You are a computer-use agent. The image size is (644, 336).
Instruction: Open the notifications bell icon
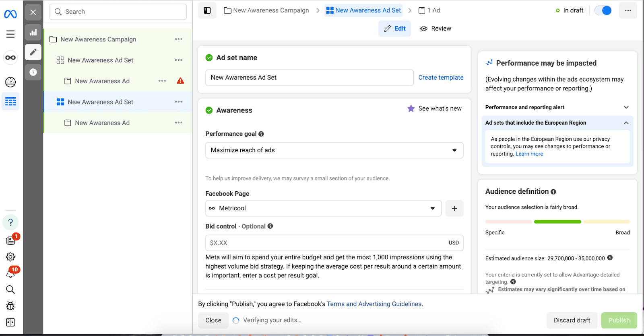10,274
